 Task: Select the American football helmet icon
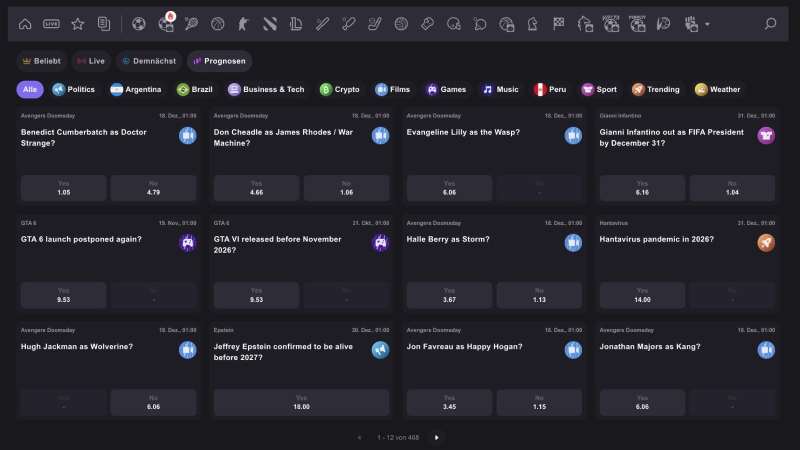pos(454,24)
